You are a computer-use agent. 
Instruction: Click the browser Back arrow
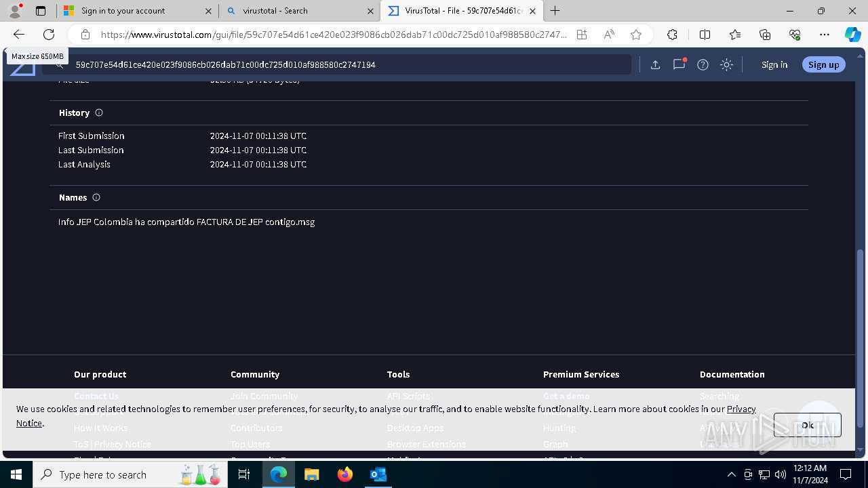tap(18, 35)
